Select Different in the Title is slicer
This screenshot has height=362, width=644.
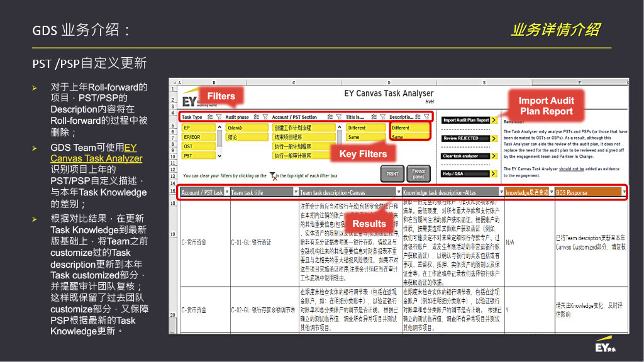(365, 128)
